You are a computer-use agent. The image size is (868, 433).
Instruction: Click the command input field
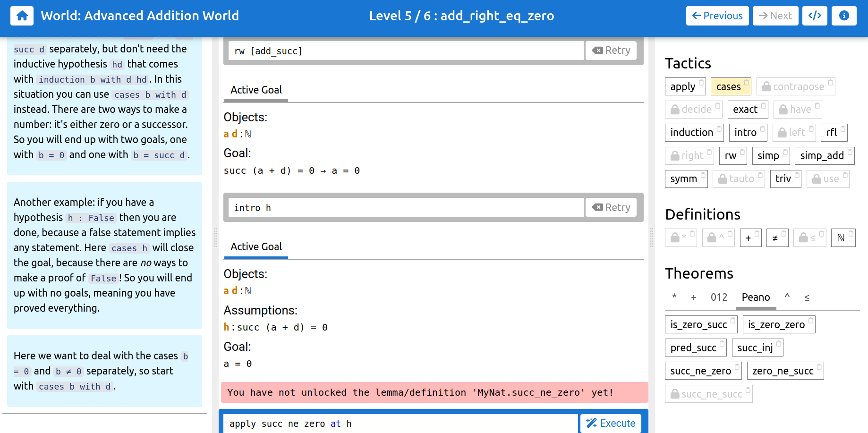pyautogui.click(x=401, y=424)
